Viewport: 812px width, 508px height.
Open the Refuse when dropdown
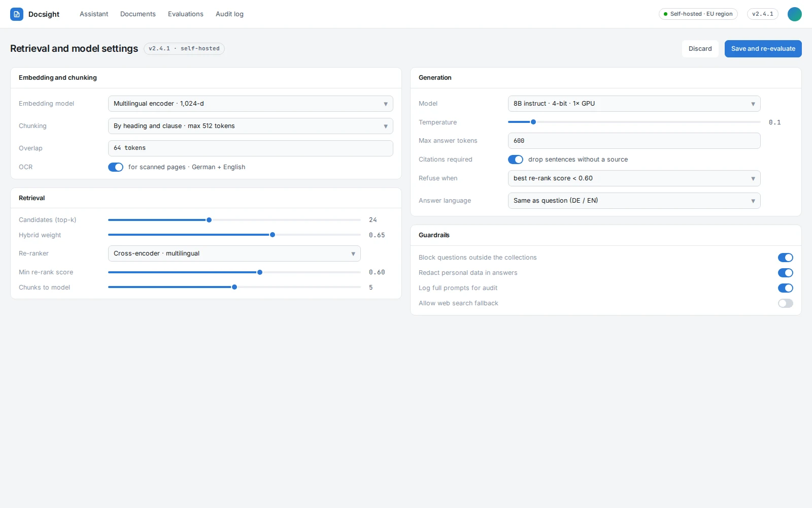click(x=634, y=178)
